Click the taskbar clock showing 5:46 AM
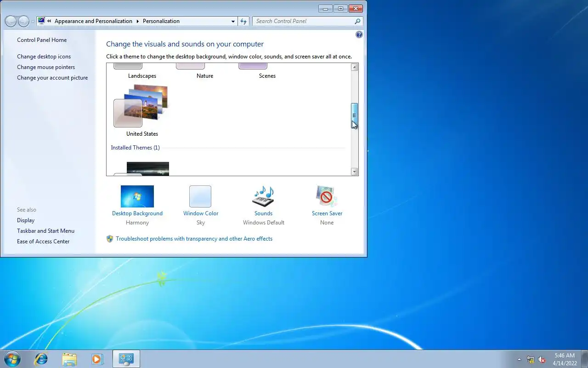 click(564, 359)
